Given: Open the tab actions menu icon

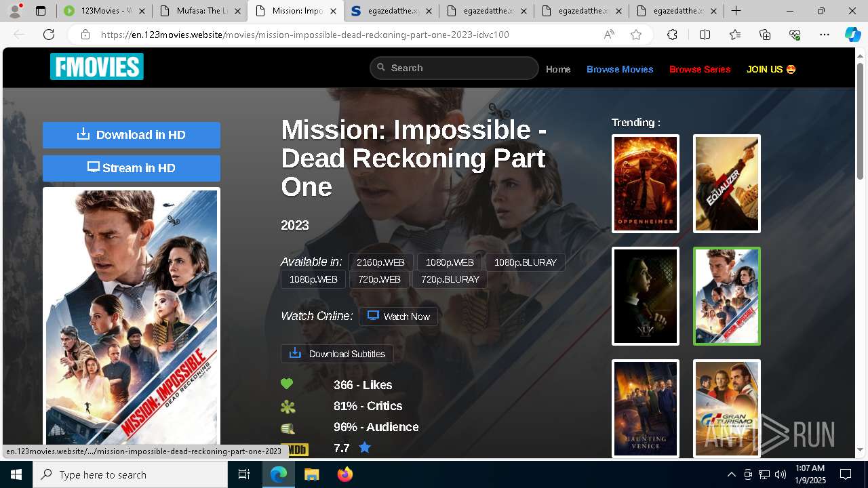Looking at the screenshot, I should [41, 11].
